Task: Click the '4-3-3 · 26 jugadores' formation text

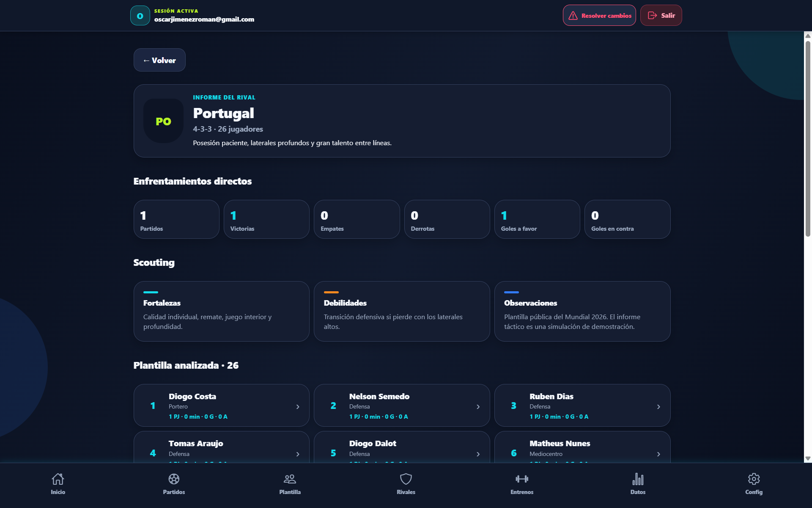Action: click(x=228, y=129)
